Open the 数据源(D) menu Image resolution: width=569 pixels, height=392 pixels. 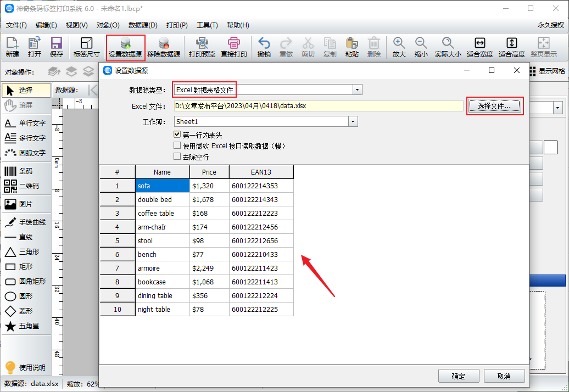(x=143, y=25)
